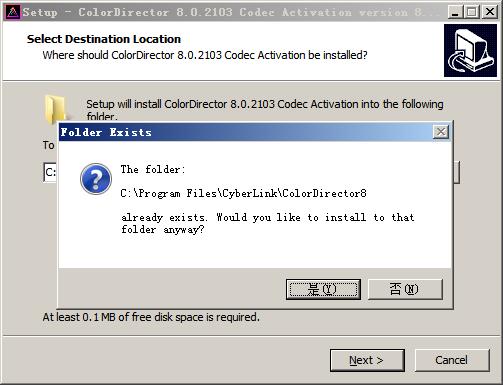Click the blue question mark icon
The height and width of the screenshot is (385, 503).
96,179
